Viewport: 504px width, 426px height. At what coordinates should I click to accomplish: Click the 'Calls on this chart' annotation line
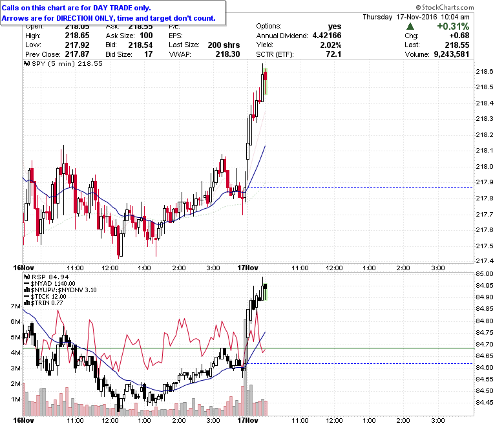coord(76,8)
